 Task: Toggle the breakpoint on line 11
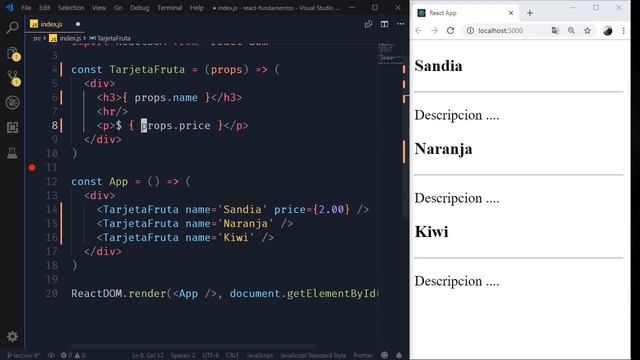(32, 167)
